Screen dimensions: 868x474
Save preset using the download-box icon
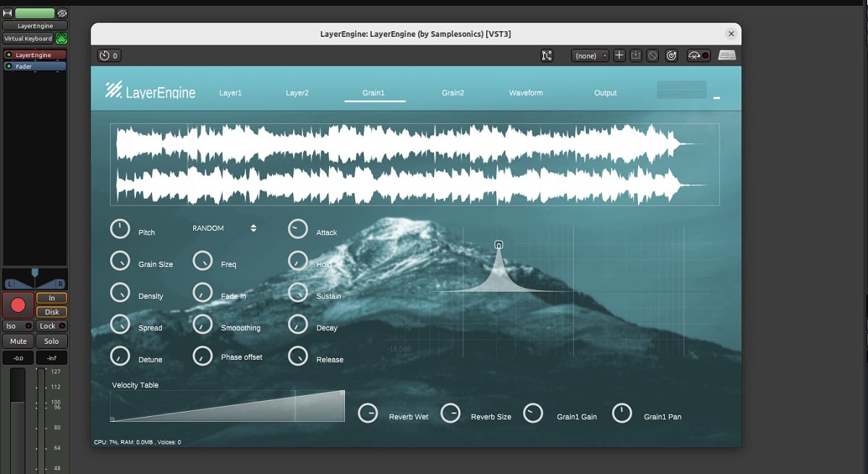(636, 55)
